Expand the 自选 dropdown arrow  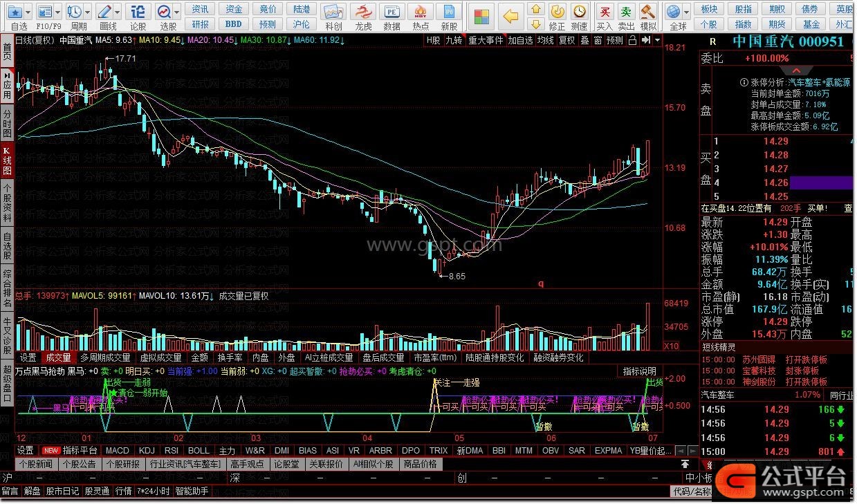tap(28, 12)
